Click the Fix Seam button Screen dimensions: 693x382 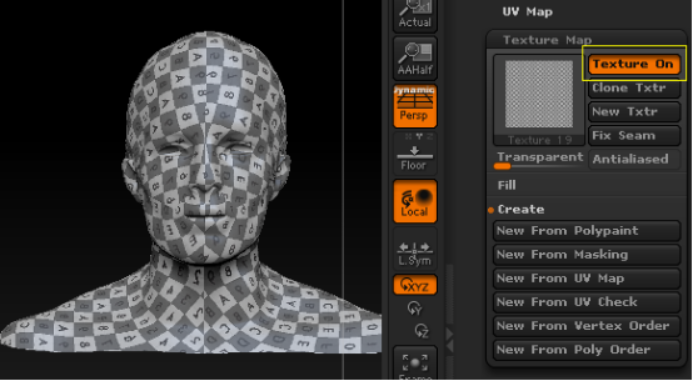pos(634,136)
